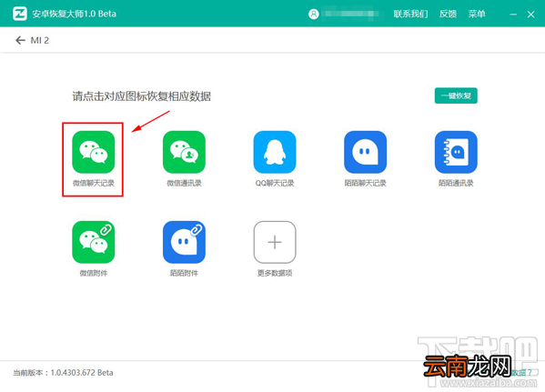Open Momo chat history (陌陌聊天记录) icon
This screenshot has height=392, width=545.
pos(365,152)
